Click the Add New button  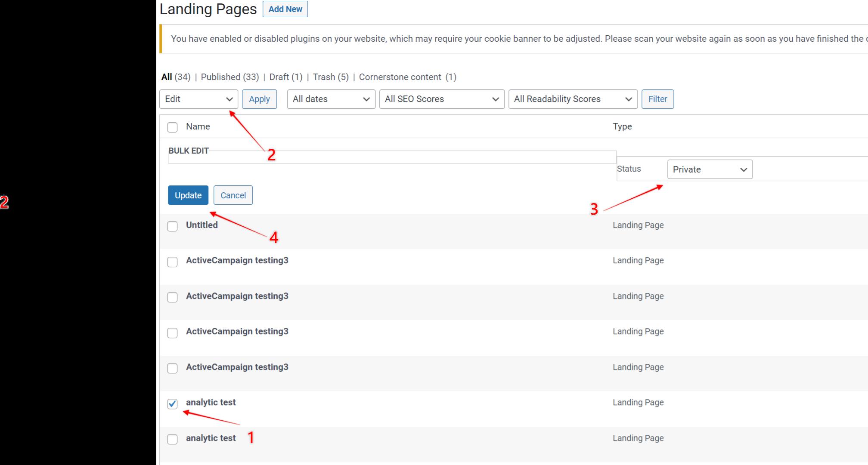(x=285, y=9)
